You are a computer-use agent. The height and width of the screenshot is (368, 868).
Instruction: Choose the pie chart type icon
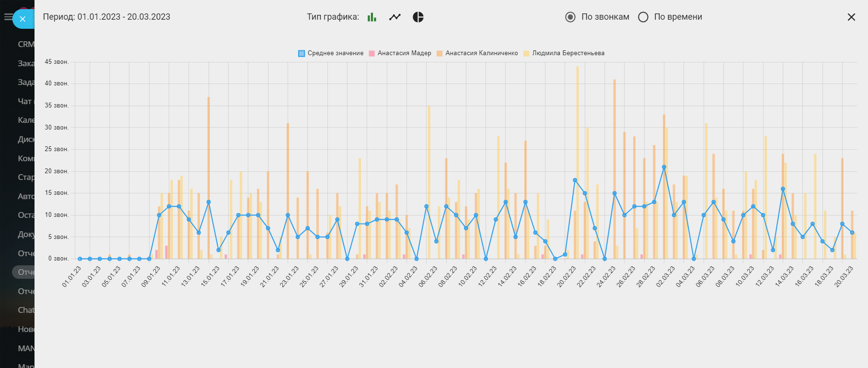tap(418, 17)
